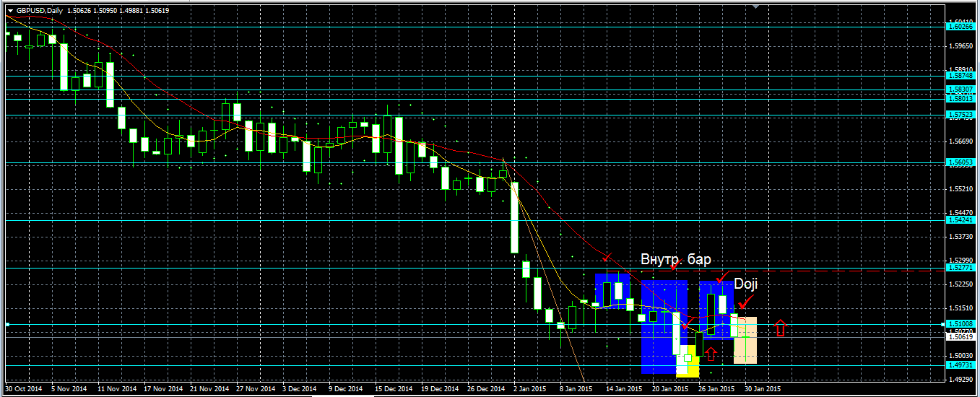
Task: Select the 1.57523 horizontal line price label
Action: click(961, 115)
